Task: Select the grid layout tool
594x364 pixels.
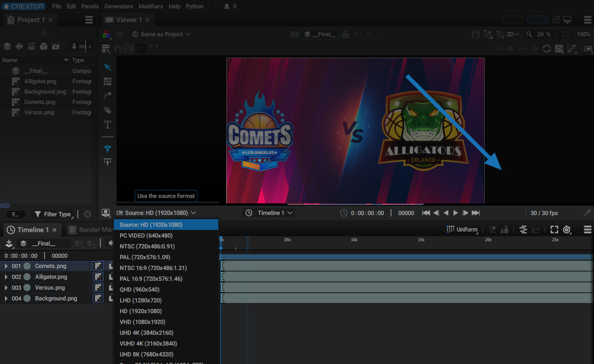Action: (x=108, y=81)
